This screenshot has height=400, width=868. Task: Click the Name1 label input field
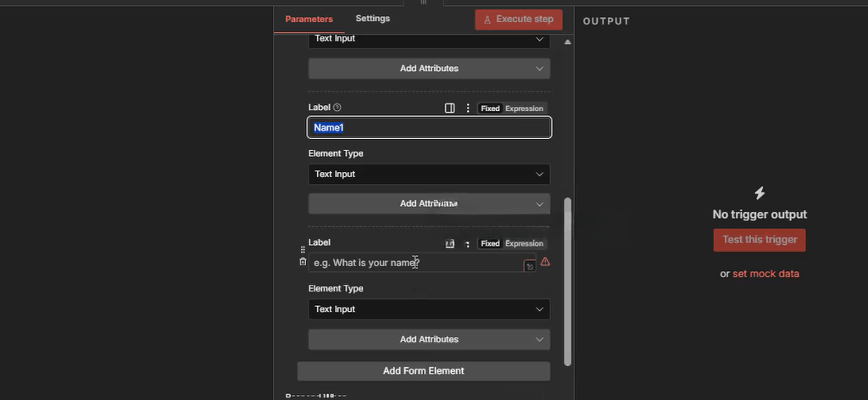pos(429,128)
